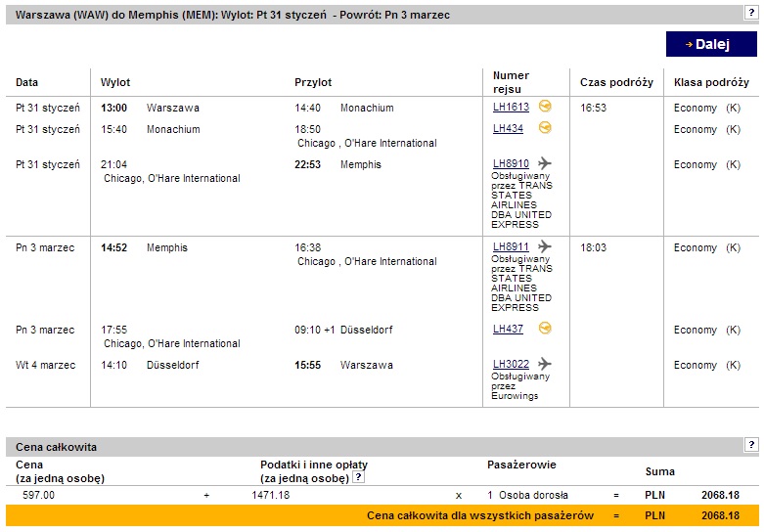Click the Lufthansa crane logo beside LH437
This screenshot has height=532, width=764.
(545, 329)
